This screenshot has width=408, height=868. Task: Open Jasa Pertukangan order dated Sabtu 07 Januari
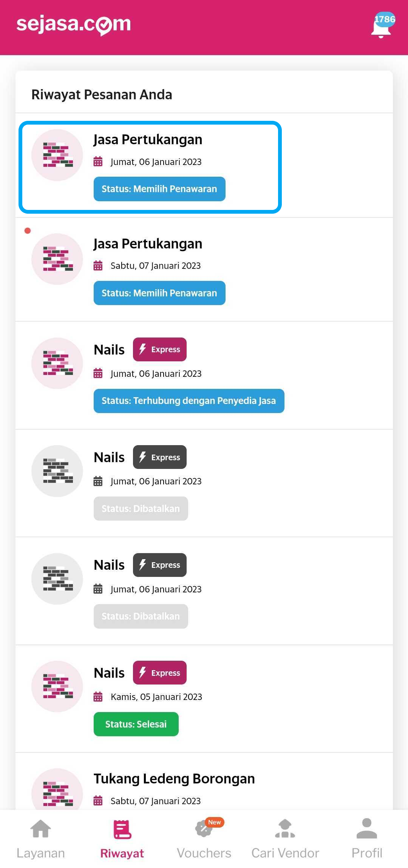[x=148, y=244]
